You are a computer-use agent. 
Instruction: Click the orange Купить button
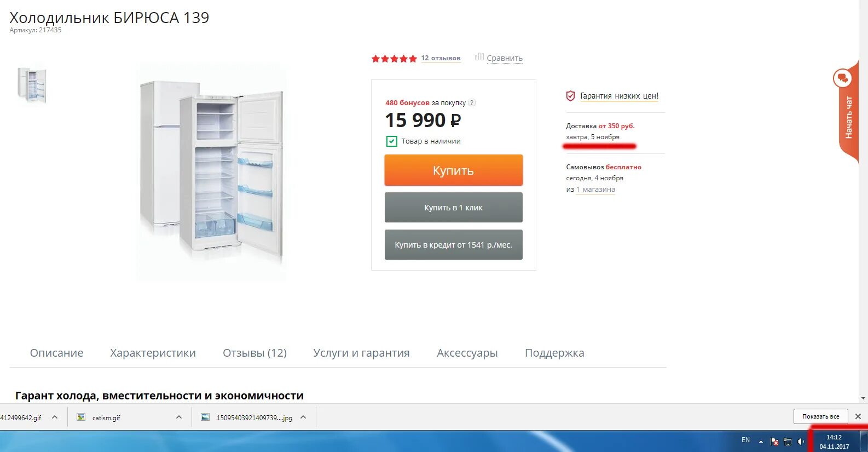click(454, 170)
